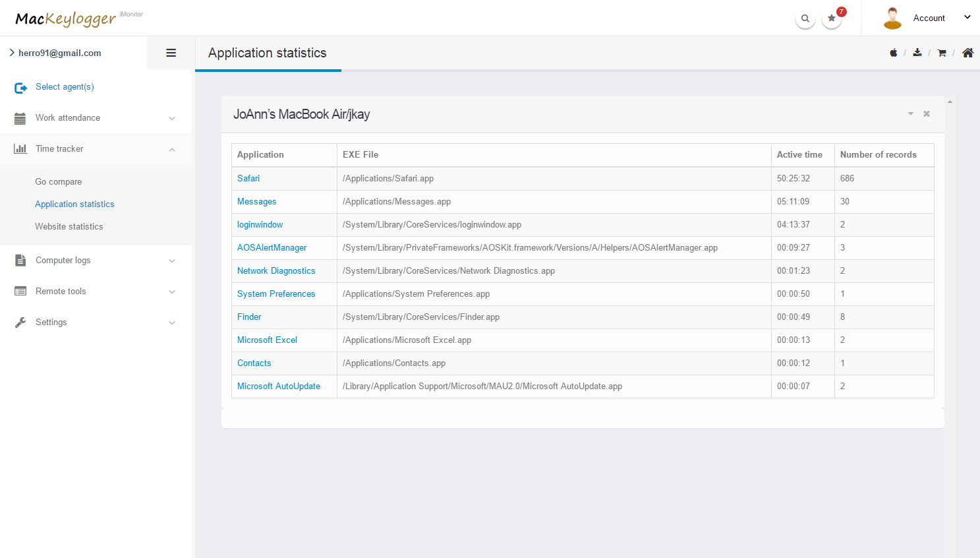Collapse the Time tracker section
The height and width of the screenshot is (558, 980).
click(x=96, y=149)
